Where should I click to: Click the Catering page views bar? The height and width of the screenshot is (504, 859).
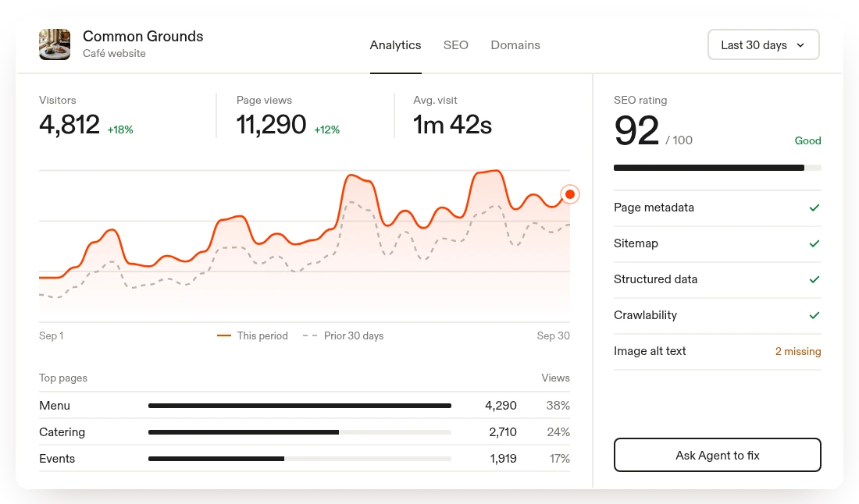[x=300, y=432]
